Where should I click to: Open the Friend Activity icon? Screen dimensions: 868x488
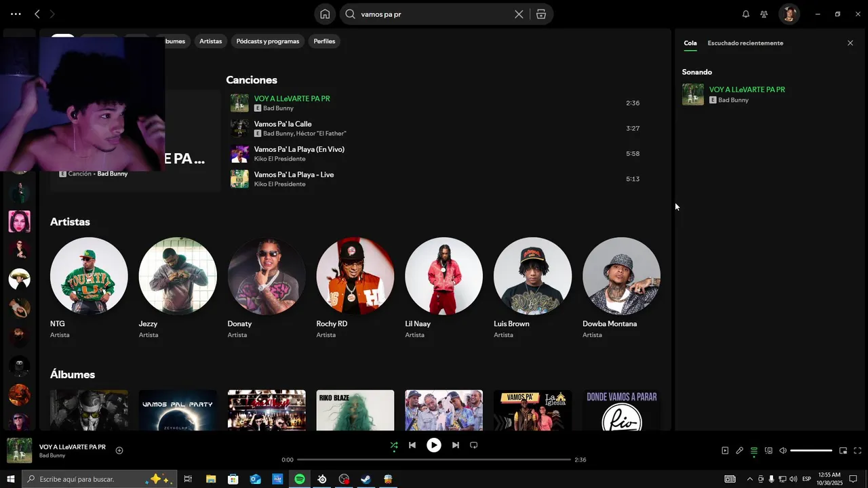pos(764,14)
